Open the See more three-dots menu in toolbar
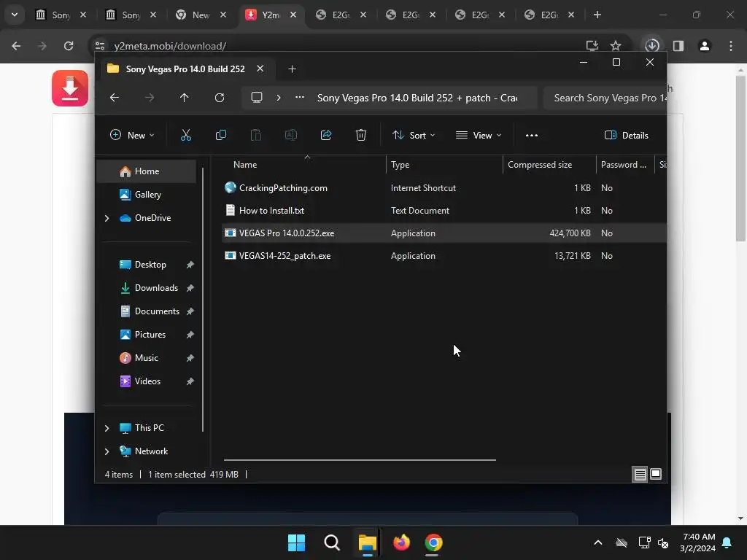The image size is (747, 560). click(x=532, y=135)
